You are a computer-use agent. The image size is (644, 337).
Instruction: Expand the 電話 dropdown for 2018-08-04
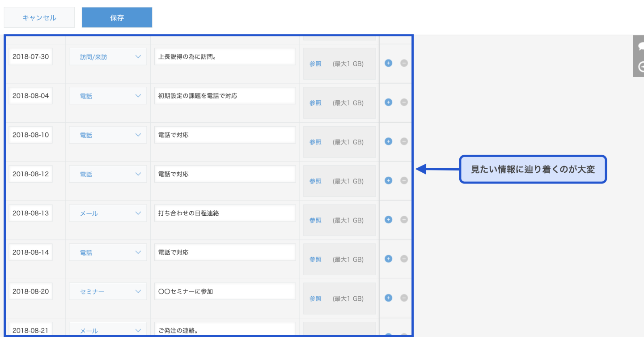click(108, 96)
